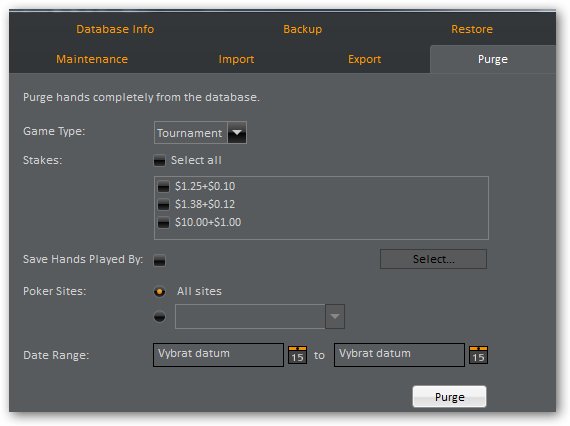Viewport: 570px width, 426px height.
Task: Open the Backup tab
Action: pos(302,29)
